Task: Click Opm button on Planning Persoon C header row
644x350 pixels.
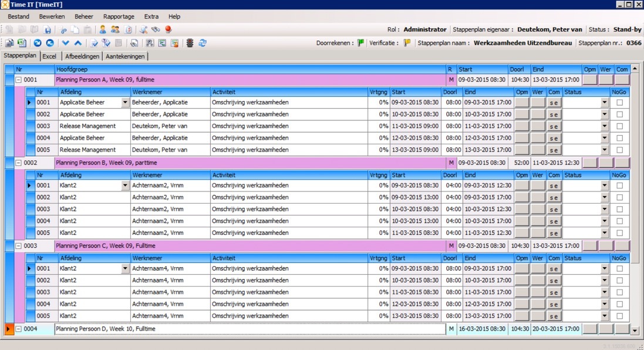Action: point(589,245)
